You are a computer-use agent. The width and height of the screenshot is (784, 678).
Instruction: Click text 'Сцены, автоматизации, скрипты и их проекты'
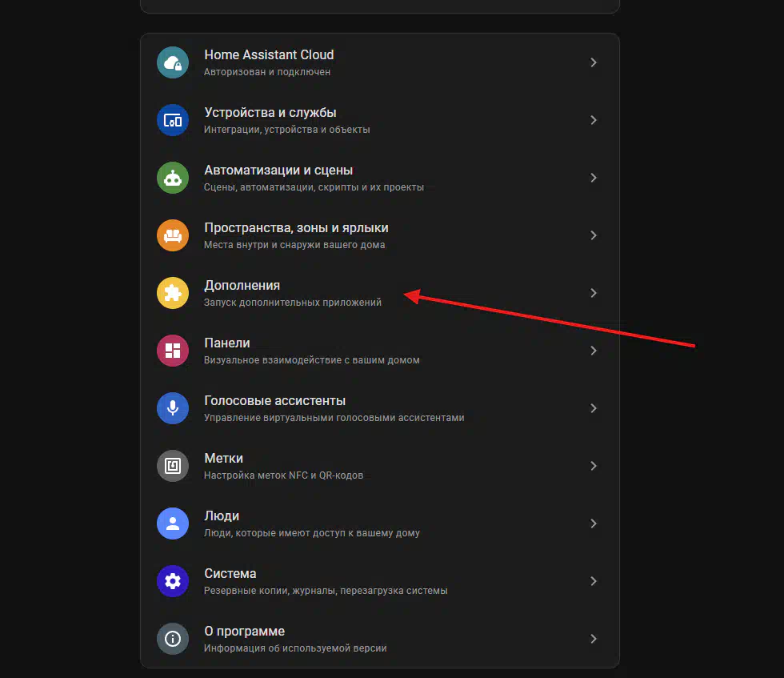(x=314, y=187)
